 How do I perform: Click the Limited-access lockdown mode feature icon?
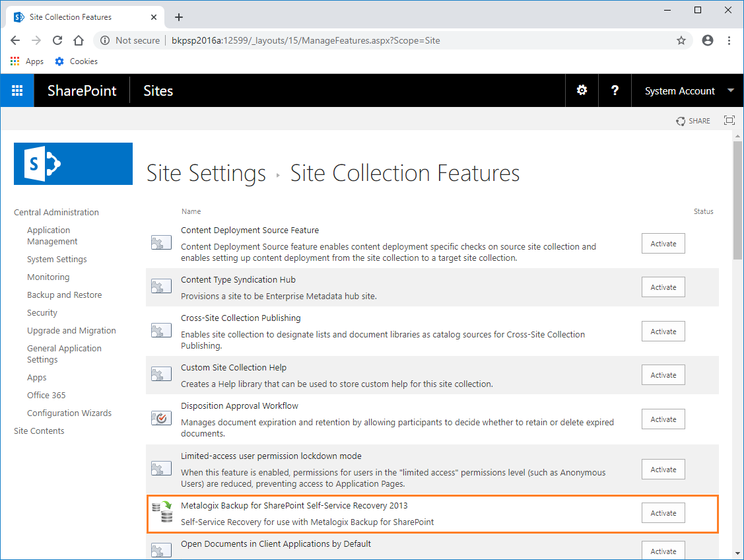pos(161,468)
